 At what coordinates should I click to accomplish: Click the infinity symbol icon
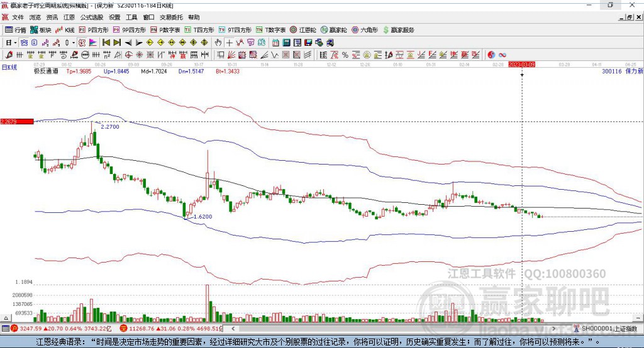pos(502,55)
